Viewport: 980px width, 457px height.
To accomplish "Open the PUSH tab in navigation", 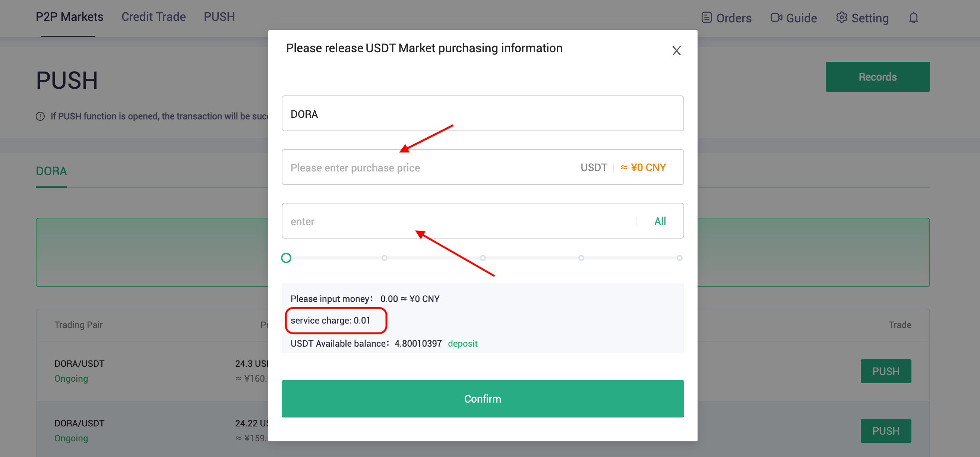I will click(219, 17).
